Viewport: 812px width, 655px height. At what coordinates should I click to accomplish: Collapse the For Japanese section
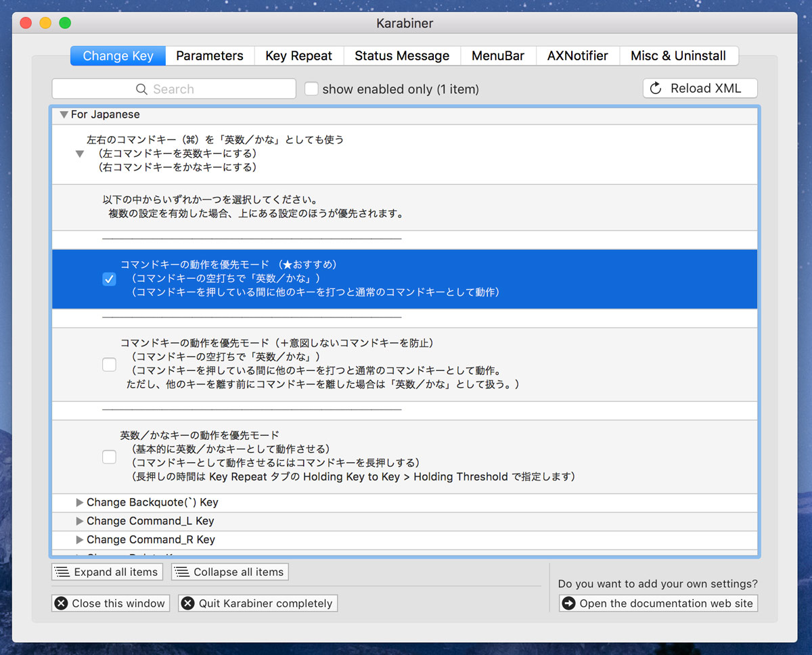tap(64, 115)
